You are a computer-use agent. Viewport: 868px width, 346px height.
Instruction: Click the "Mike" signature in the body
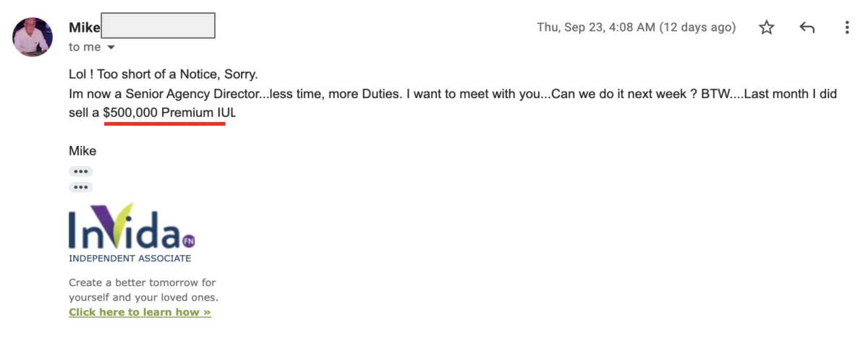coord(82,151)
